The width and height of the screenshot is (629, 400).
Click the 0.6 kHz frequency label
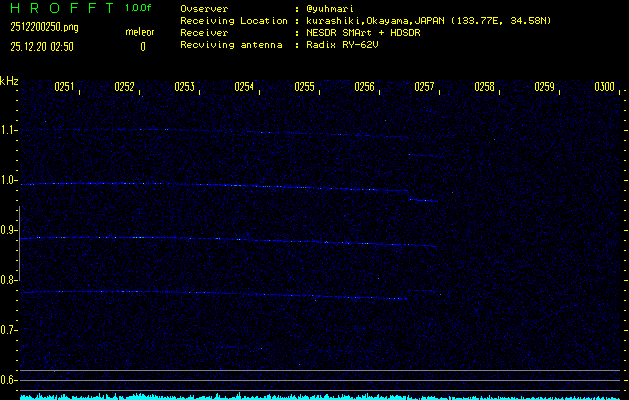coord(9,379)
